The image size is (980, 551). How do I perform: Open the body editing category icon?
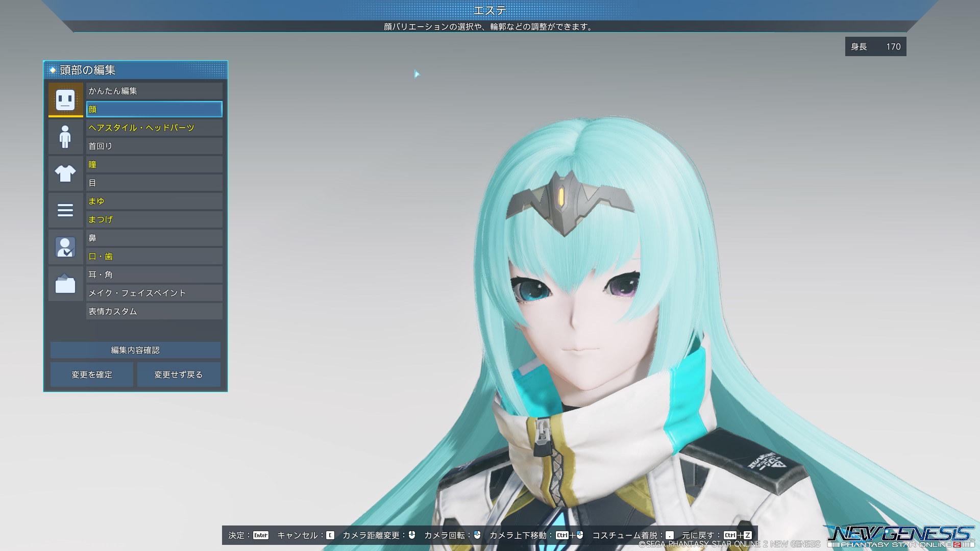(x=65, y=137)
